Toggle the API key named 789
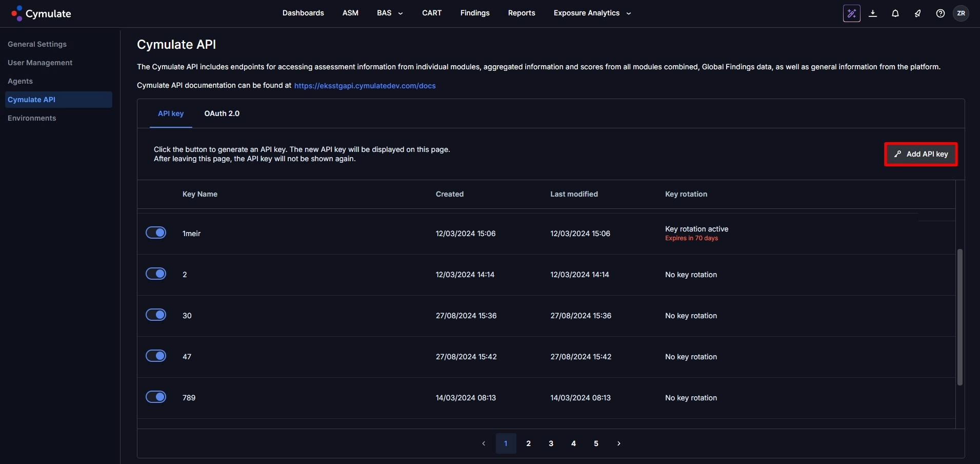The image size is (980, 464). coord(156,397)
